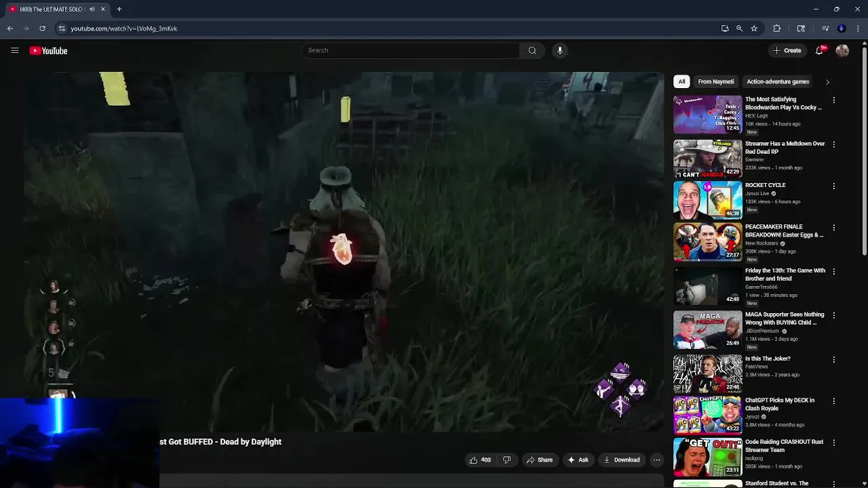Viewport: 868px width, 488px height.
Task: Open options for 'MAGA Supporter Sees Nothing' video
Action: pyautogui.click(x=833, y=315)
